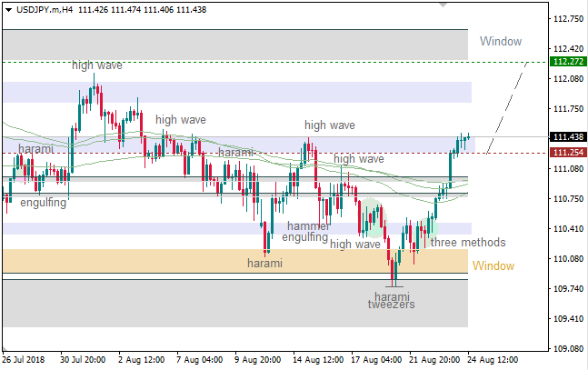Select the green 112.272 price level tag
This screenshot has width=588, height=370.
[568, 61]
